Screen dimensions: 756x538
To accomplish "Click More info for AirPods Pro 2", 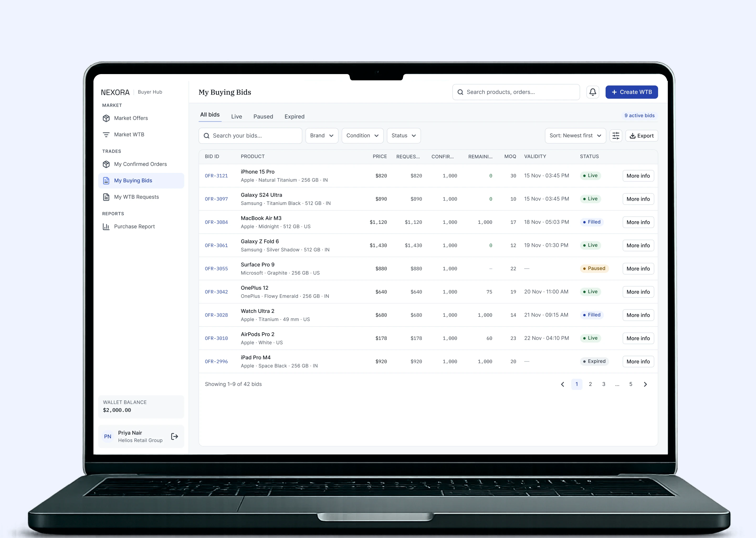I will (x=638, y=338).
